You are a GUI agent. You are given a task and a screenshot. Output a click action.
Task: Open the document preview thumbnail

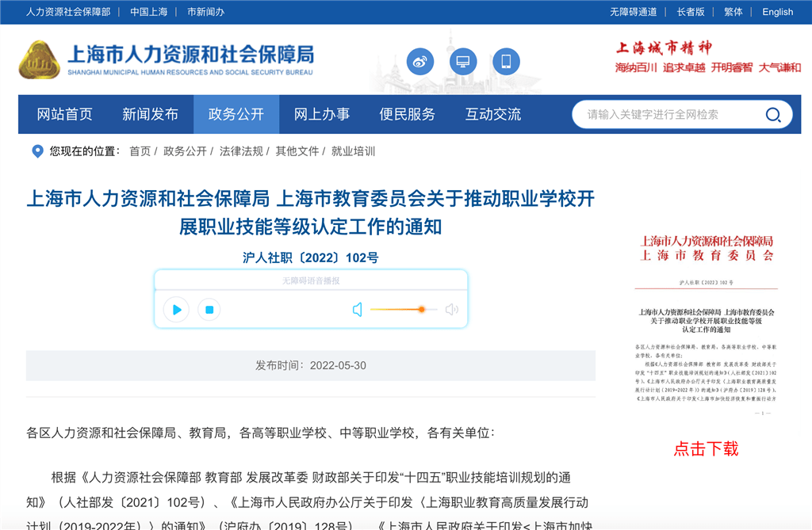point(706,325)
